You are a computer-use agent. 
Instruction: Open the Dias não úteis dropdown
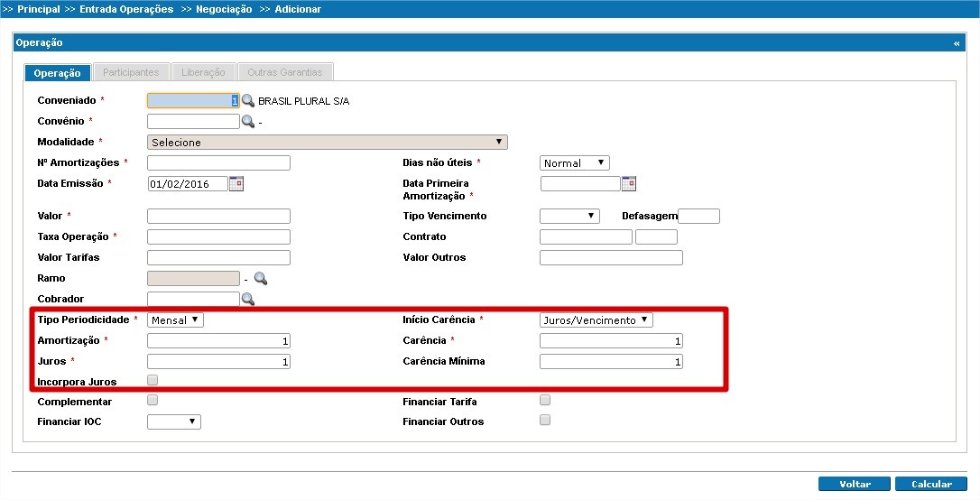[575, 163]
